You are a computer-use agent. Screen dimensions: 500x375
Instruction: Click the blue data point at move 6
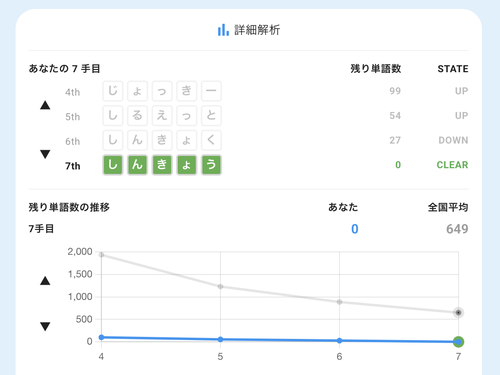pyautogui.click(x=339, y=341)
